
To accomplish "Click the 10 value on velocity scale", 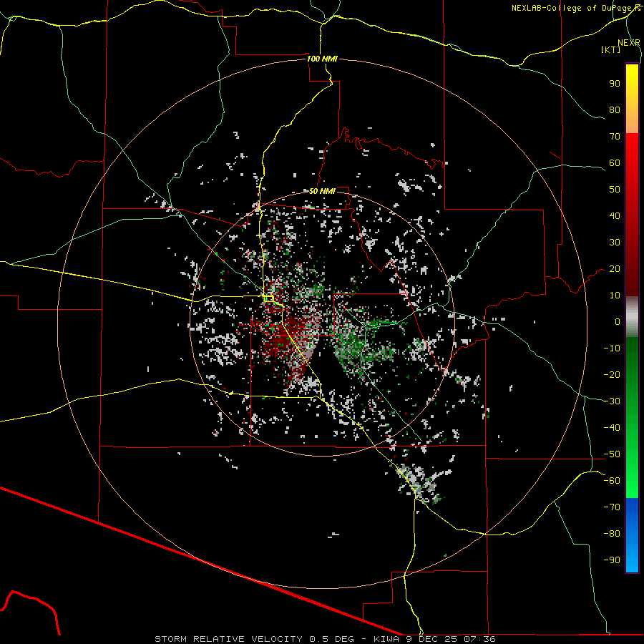I will point(615,296).
